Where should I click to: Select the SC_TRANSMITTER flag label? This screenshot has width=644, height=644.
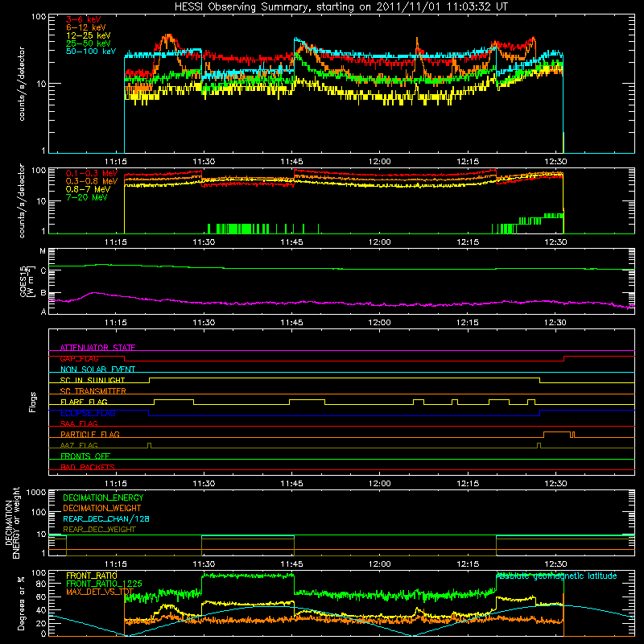93,391
